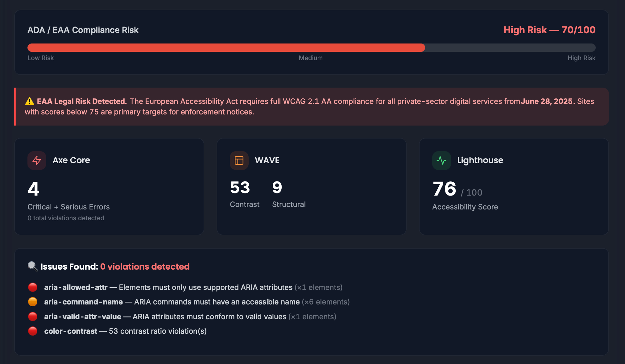Click red dot beside color-contrast

tap(33, 331)
